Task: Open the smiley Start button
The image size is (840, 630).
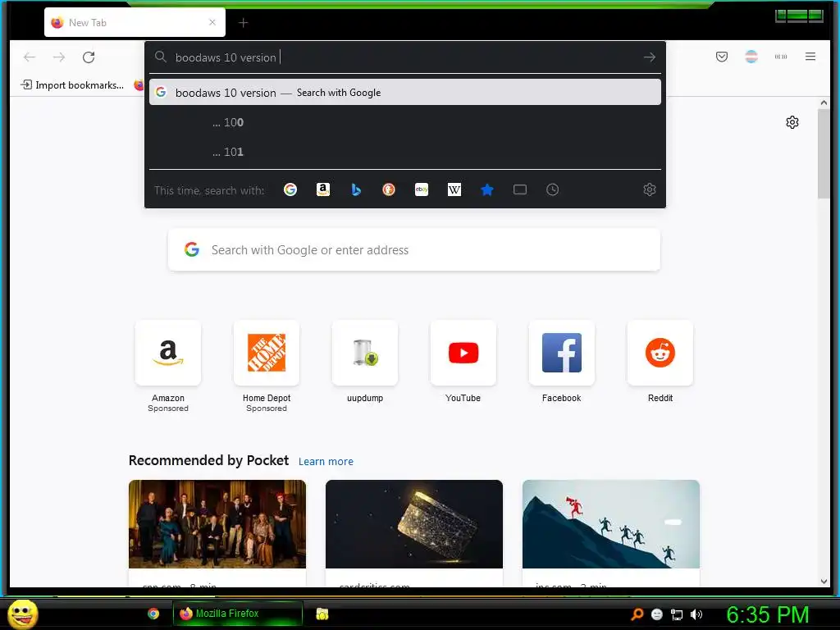Action: [x=22, y=614]
